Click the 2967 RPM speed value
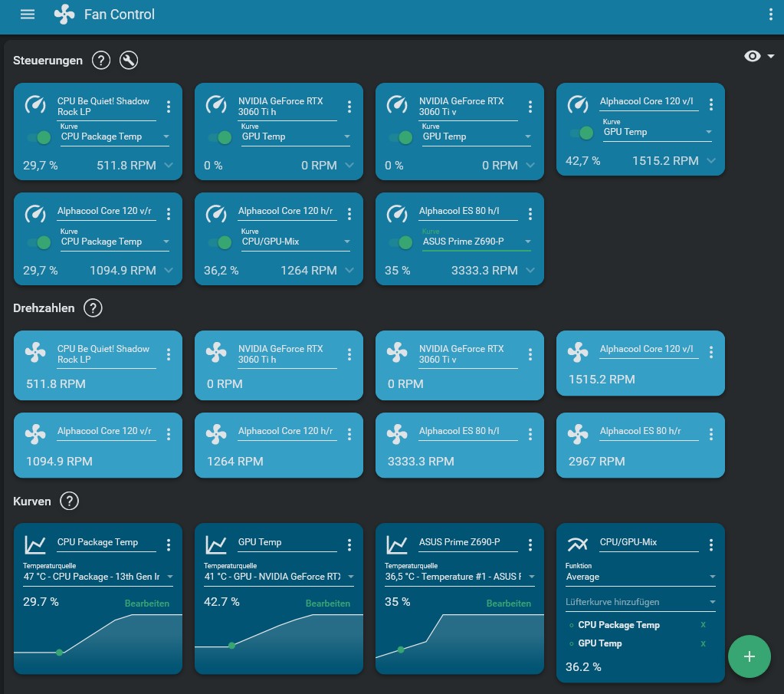Image resolution: width=784 pixels, height=694 pixels. click(x=597, y=462)
